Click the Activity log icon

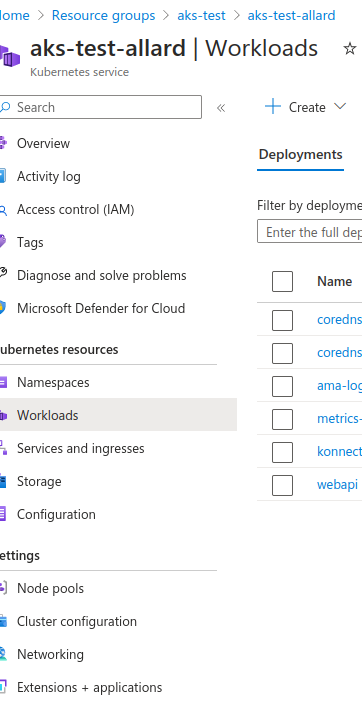click(x=3, y=176)
